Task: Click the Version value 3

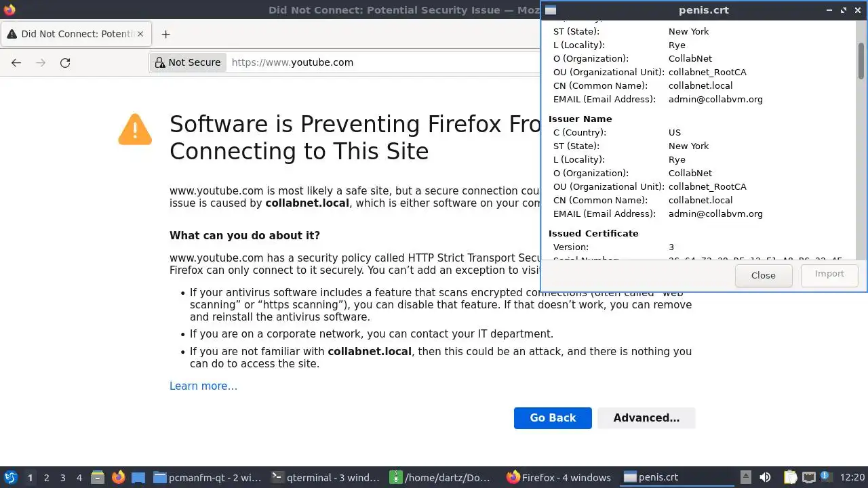Action: click(671, 247)
